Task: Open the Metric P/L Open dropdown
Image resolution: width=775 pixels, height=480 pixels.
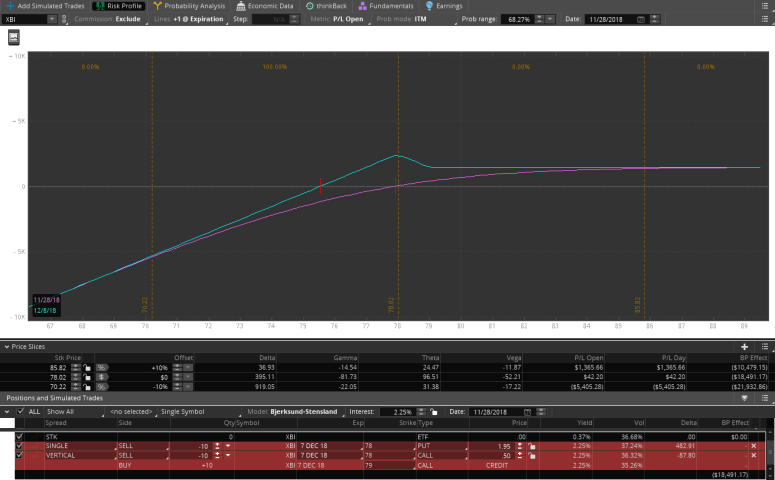Action: coord(338,19)
